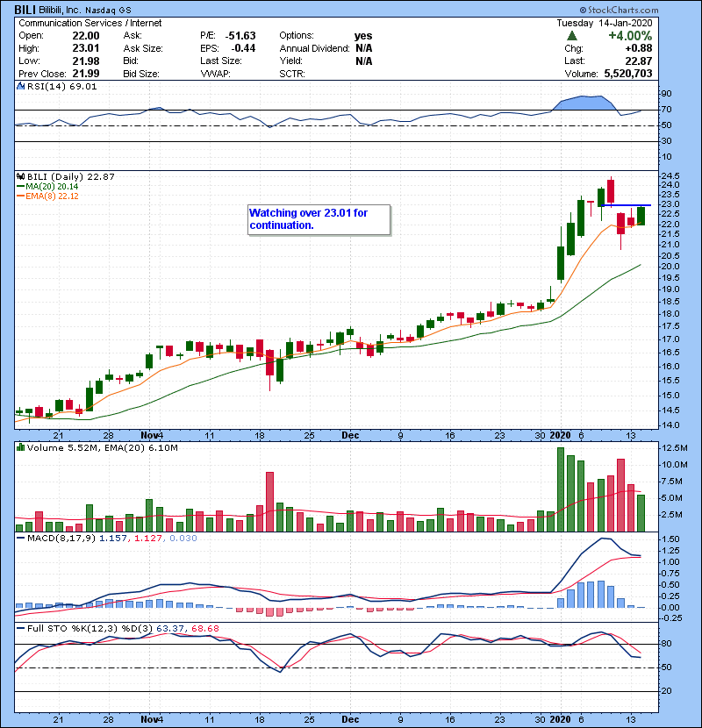The width and height of the screenshot is (702, 728).
Task: Click the EMA(8) 22.12 legend entry
Action: (52, 196)
